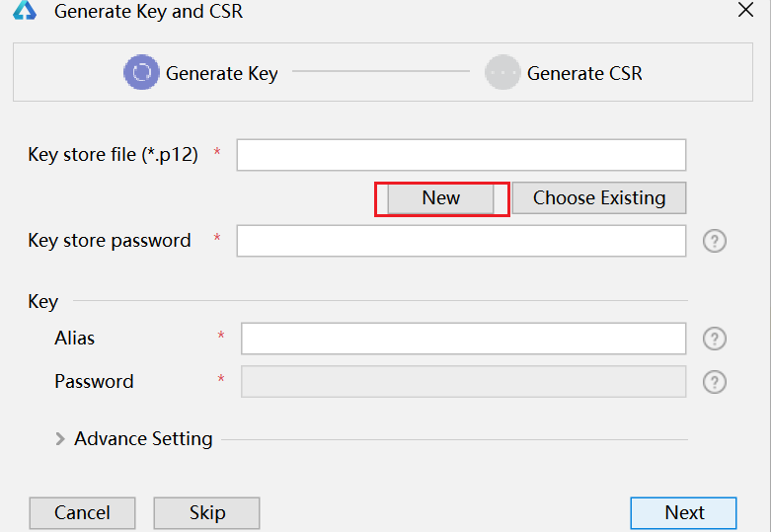Viewport: 771px width, 532px height.
Task: Click the greyed Generate CSR step circle
Action: [502, 72]
